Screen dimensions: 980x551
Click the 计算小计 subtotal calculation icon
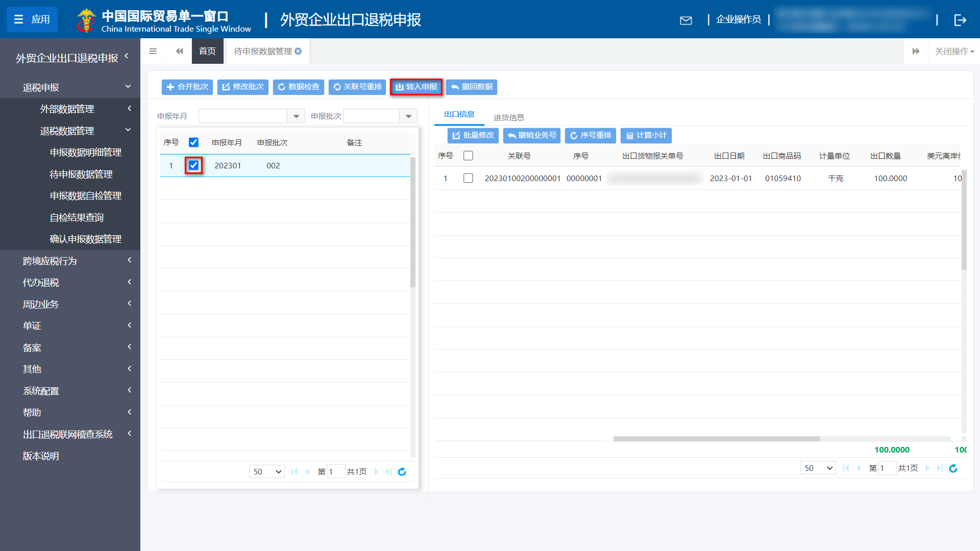coord(645,135)
